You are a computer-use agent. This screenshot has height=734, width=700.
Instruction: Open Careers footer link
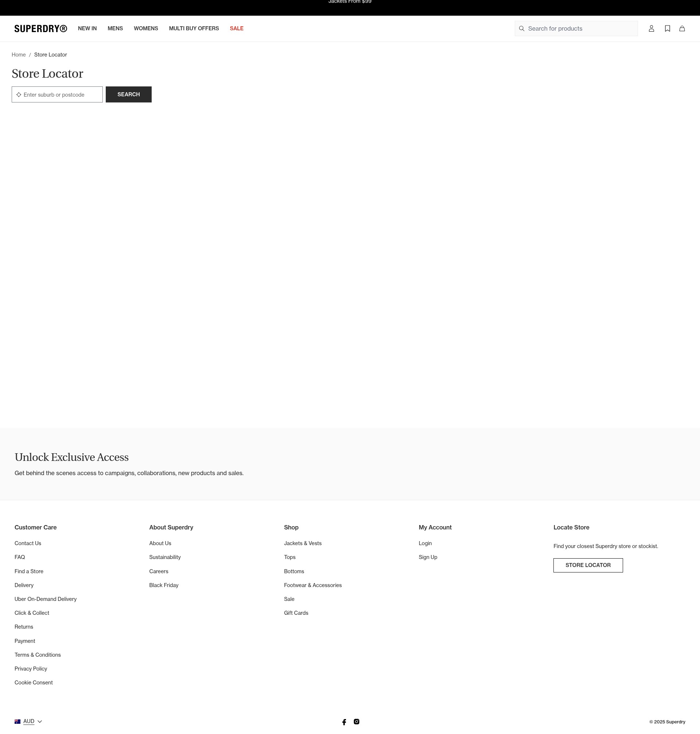159,571
